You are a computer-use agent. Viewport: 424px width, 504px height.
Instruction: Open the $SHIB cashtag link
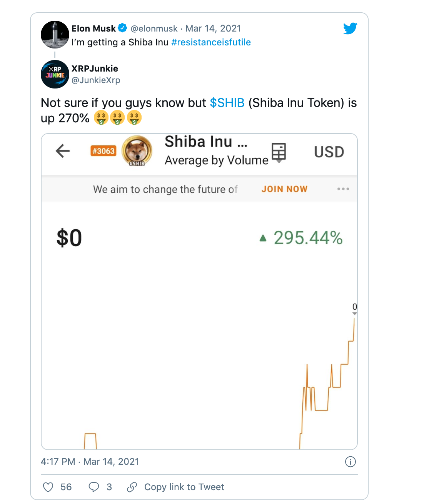tap(227, 103)
